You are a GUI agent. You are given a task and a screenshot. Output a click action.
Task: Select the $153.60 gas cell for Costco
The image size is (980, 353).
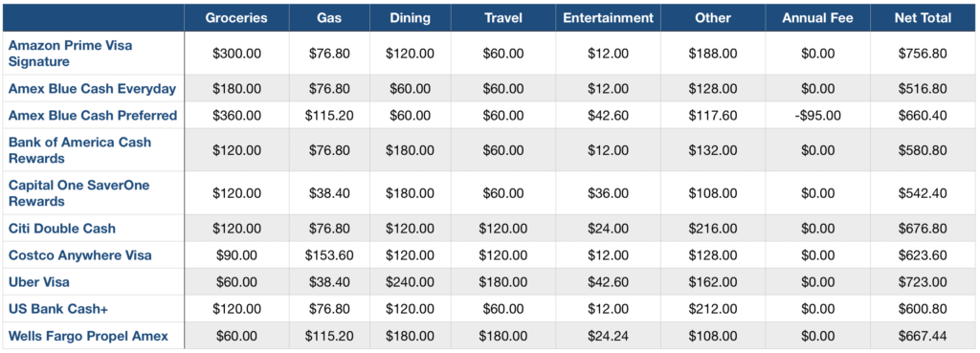pos(329,255)
